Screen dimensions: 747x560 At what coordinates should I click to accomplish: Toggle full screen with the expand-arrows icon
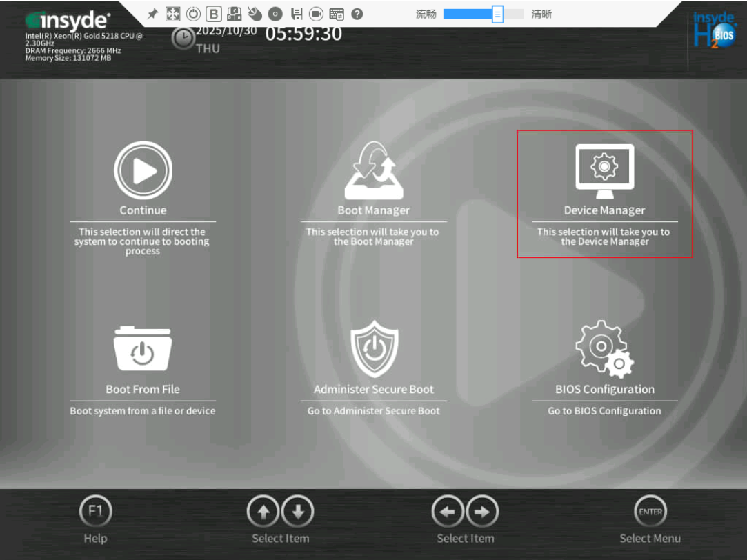(x=172, y=14)
